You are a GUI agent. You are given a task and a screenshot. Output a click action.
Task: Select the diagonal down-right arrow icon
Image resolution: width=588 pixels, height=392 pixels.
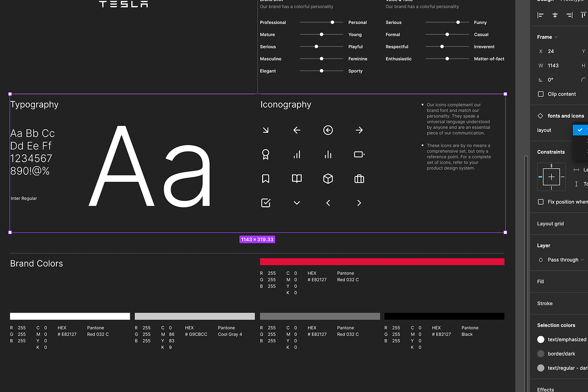266,130
